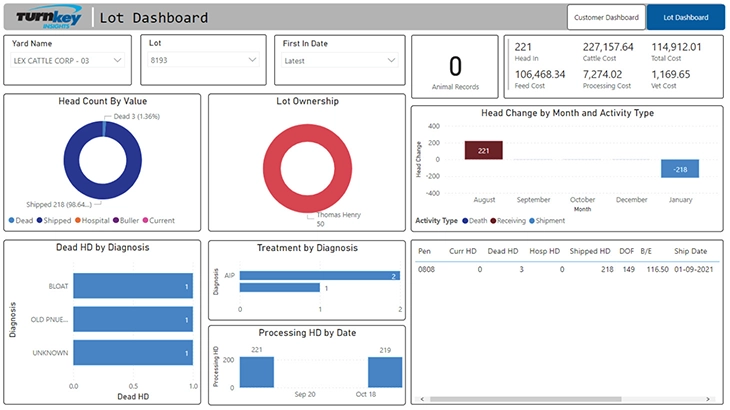Expand the Yard Name dropdown
730x410 pixels.
coord(68,60)
